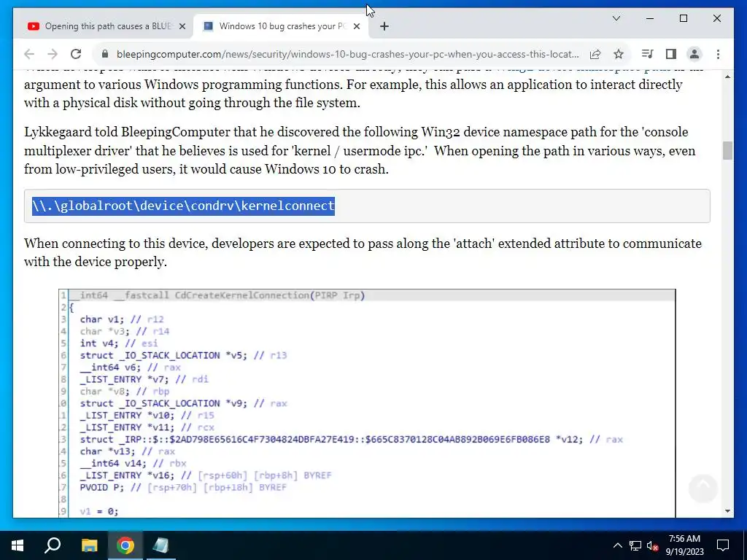This screenshot has height=560, width=747.
Task: Open the network status tray icon
Action: pyautogui.click(x=635, y=545)
